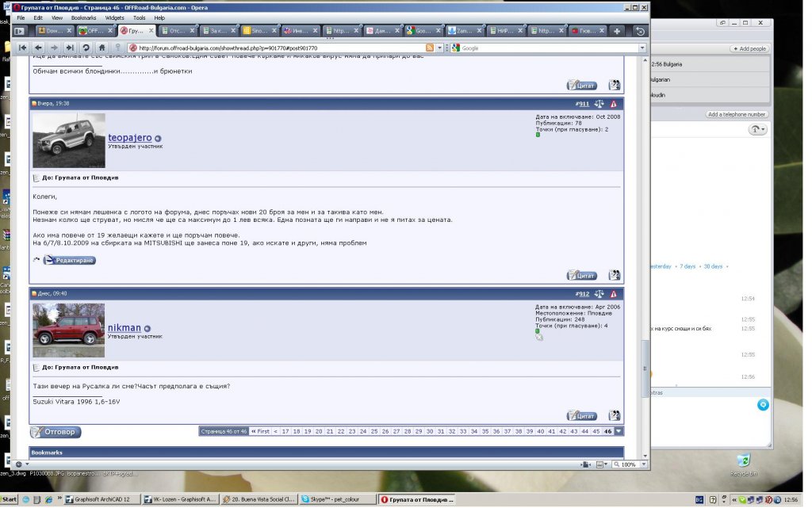The image size is (812, 508).
Task: Go forward one page in Opera
Action: [x=55, y=48]
